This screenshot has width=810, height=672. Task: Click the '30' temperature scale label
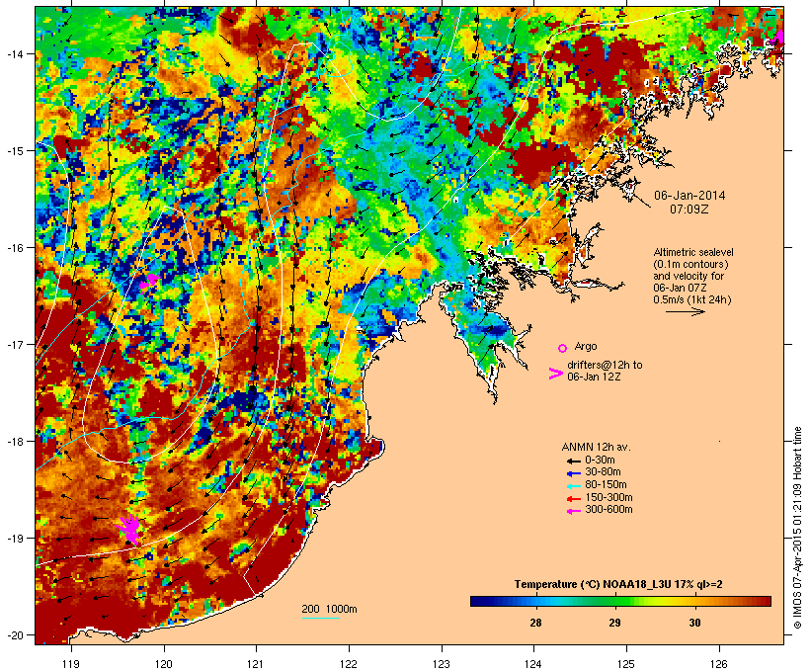[694, 623]
